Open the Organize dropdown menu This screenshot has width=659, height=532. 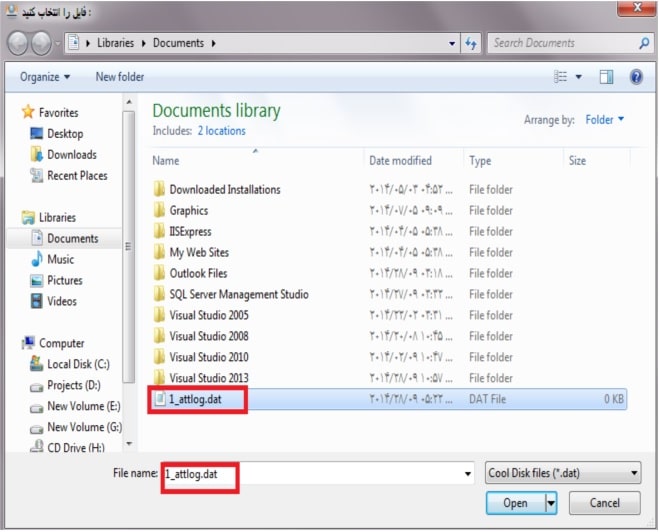click(x=44, y=77)
